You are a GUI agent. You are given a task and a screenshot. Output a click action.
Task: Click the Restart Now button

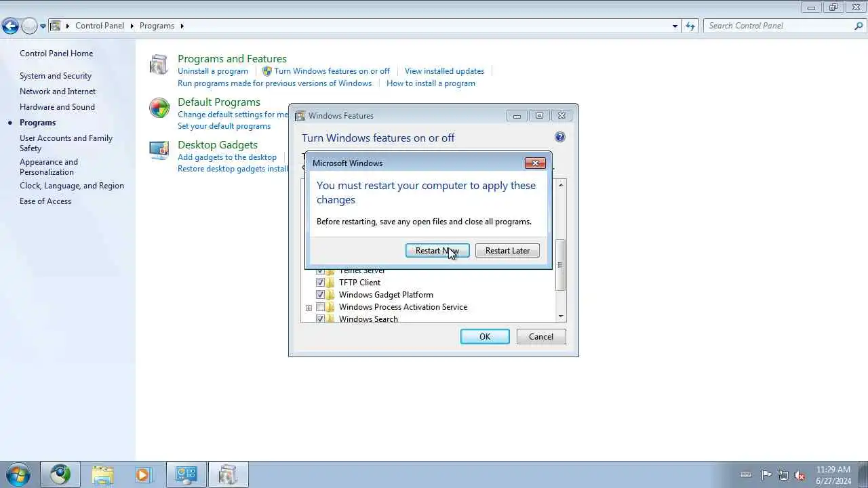[x=437, y=251]
